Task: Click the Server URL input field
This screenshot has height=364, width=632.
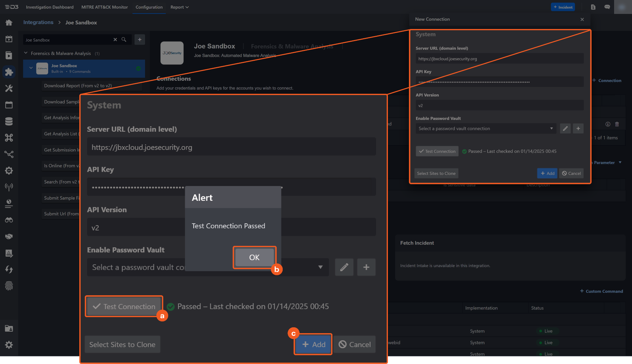Action: click(x=231, y=147)
